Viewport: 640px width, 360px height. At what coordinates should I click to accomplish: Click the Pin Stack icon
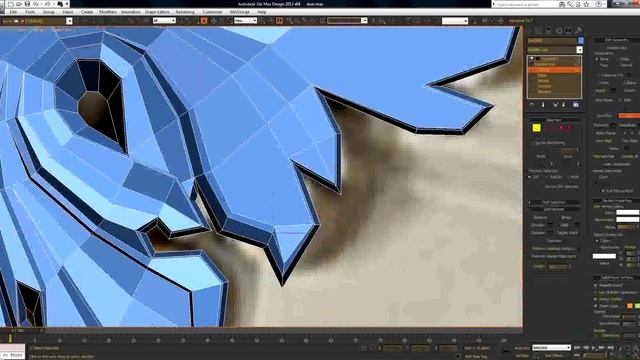tap(532, 105)
